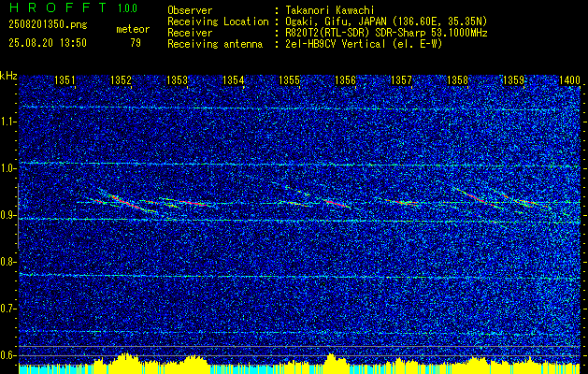Click the 1357 time marker
This screenshot has height=374, width=588.
pyautogui.click(x=401, y=80)
